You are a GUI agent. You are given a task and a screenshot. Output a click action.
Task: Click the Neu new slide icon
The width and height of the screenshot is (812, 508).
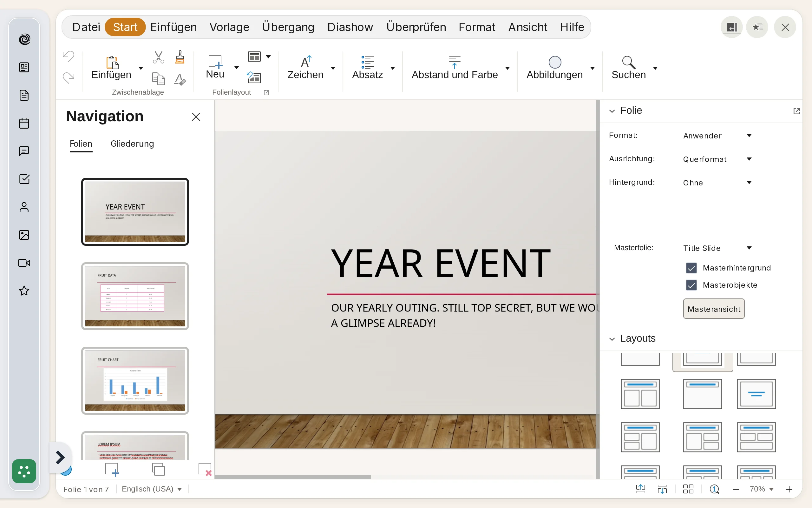(x=215, y=62)
